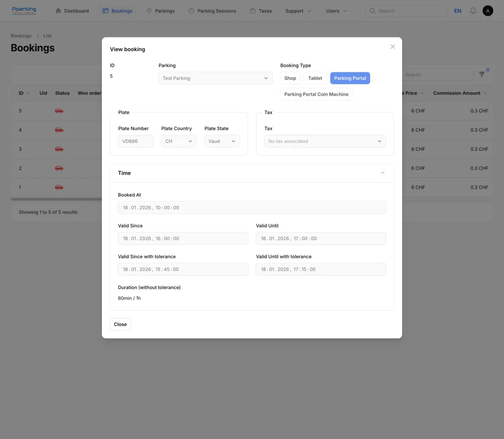Open the user avatar menu
504x439 pixels.
coord(487,11)
